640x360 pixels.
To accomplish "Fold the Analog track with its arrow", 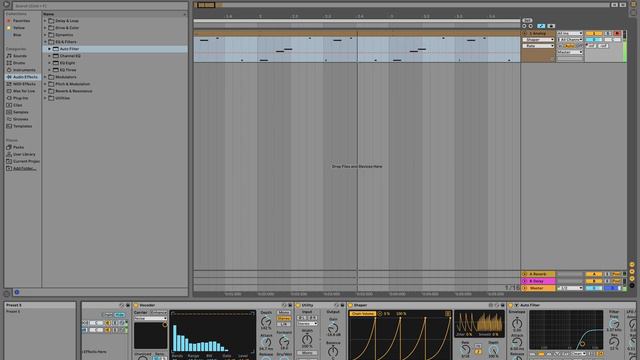I will [x=525, y=33].
